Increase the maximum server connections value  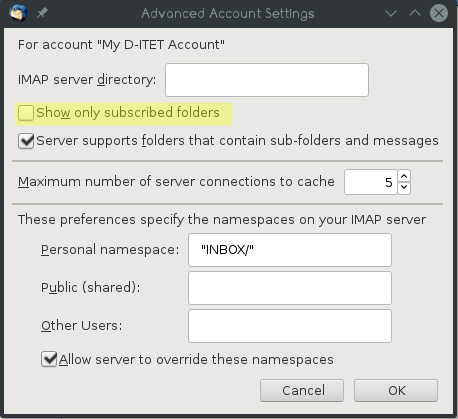click(x=404, y=176)
